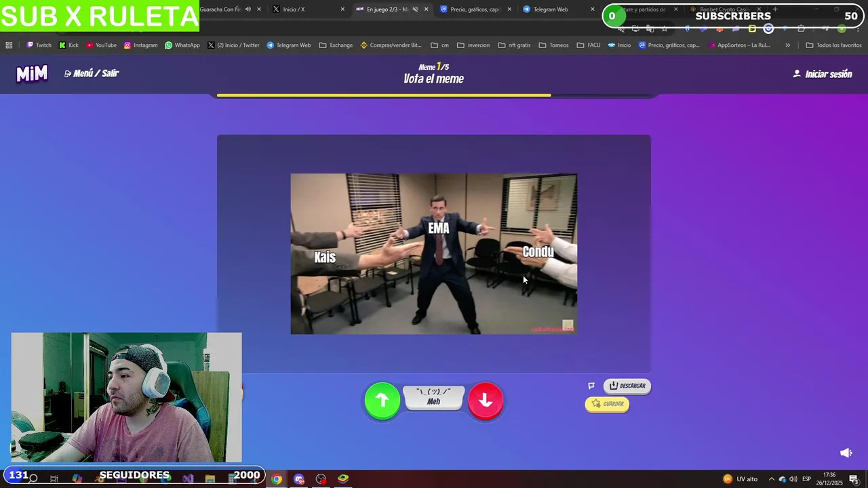Expand the Exchange bookmark folder

click(x=336, y=45)
